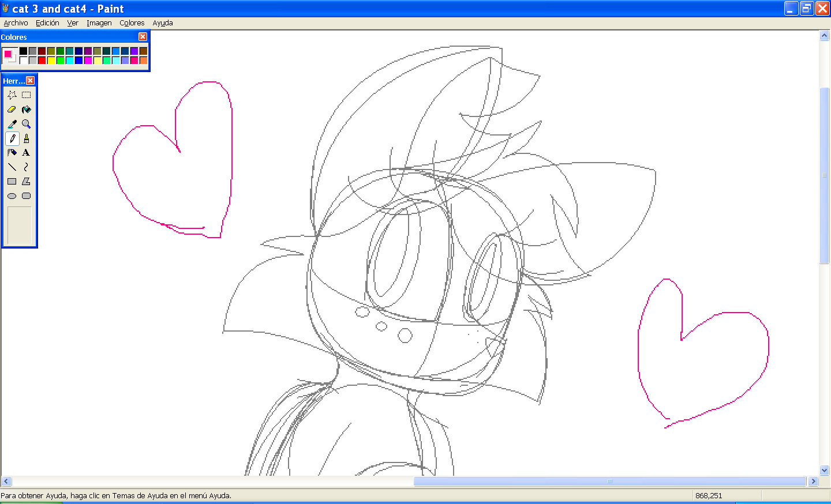Click the foreground/background color indicator box
831x504 pixels.
point(10,55)
